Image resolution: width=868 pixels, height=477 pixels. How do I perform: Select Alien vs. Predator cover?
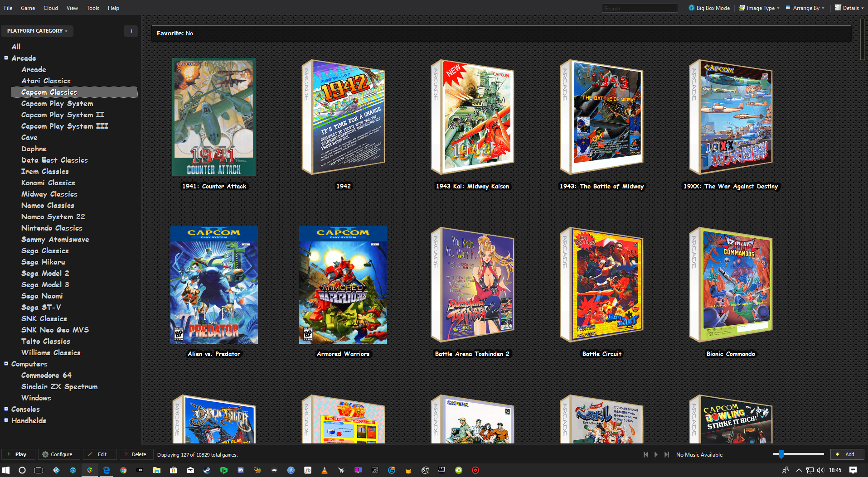pyautogui.click(x=214, y=284)
